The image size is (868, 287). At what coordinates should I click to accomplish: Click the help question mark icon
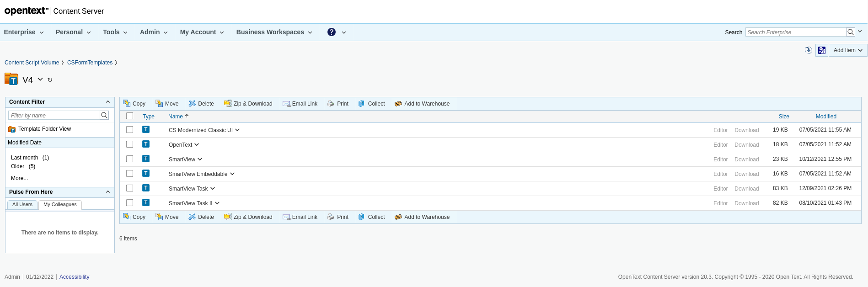(332, 32)
